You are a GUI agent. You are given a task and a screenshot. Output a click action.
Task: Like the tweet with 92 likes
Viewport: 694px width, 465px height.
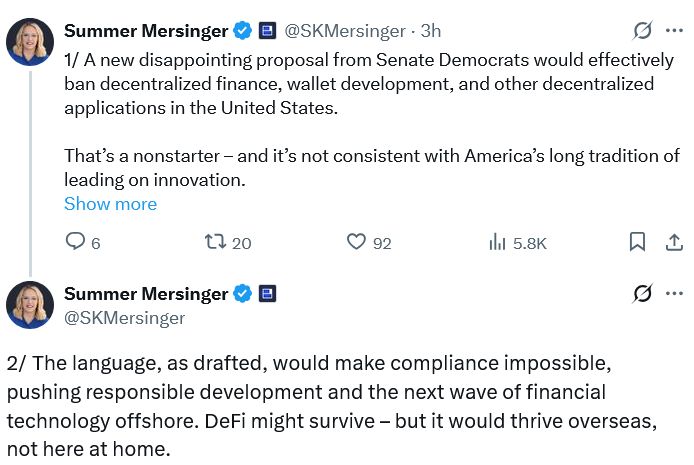point(357,242)
